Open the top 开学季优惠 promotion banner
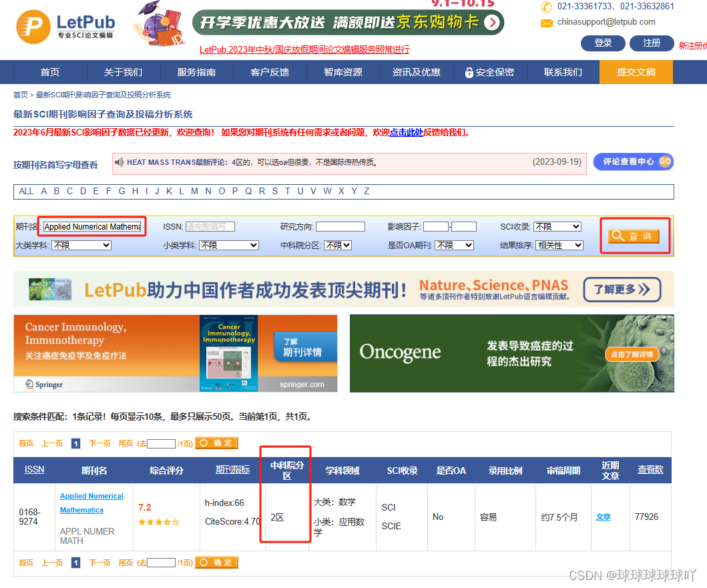Image resolution: width=707 pixels, height=588 pixels. 348,22
